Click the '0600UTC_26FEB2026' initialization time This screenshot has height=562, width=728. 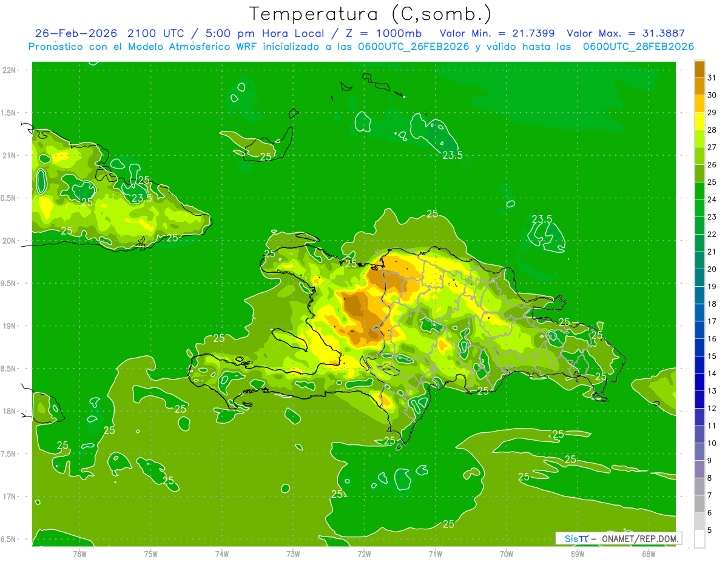coord(413,47)
